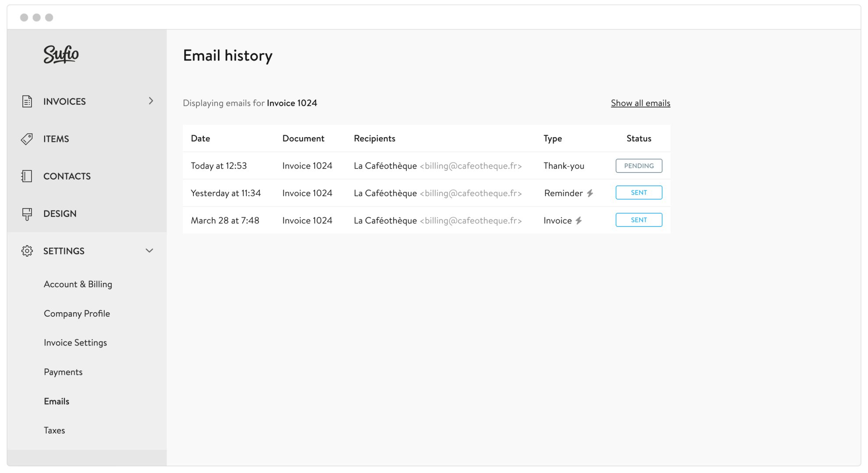This screenshot has width=868, height=473.
Task: Open the Emails settings page
Action: click(56, 401)
